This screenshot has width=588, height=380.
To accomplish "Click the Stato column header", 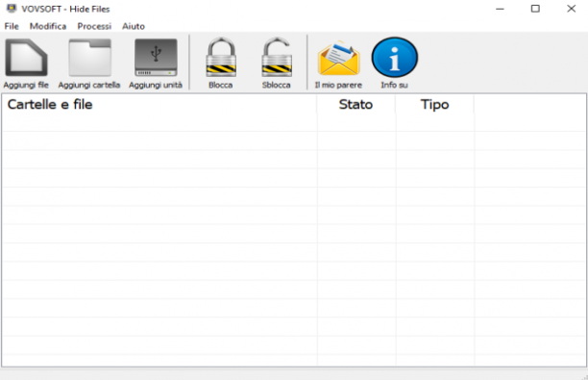I will pyautogui.click(x=355, y=104).
